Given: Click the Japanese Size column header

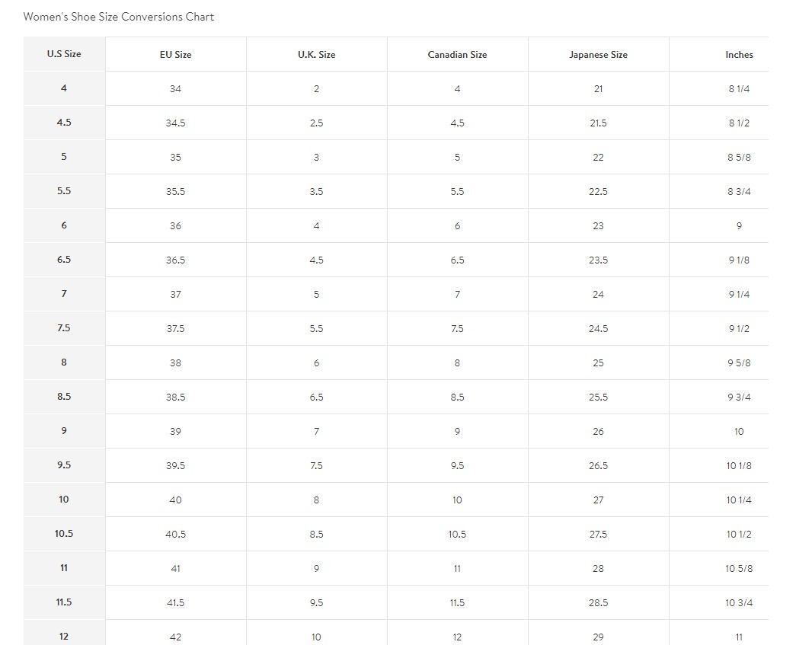Looking at the screenshot, I should pyautogui.click(x=598, y=55).
